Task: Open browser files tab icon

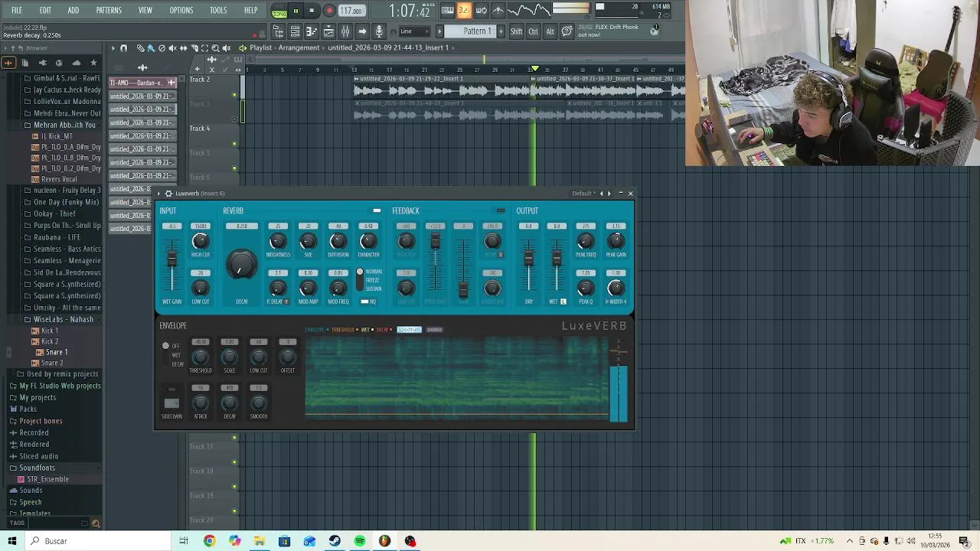Action: click(25, 63)
